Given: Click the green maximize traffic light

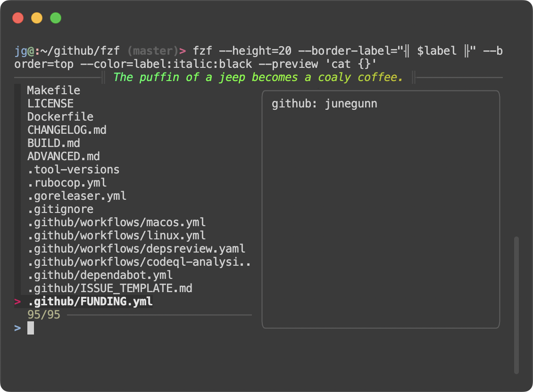Looking at the screenshot, I should (55, 17).
